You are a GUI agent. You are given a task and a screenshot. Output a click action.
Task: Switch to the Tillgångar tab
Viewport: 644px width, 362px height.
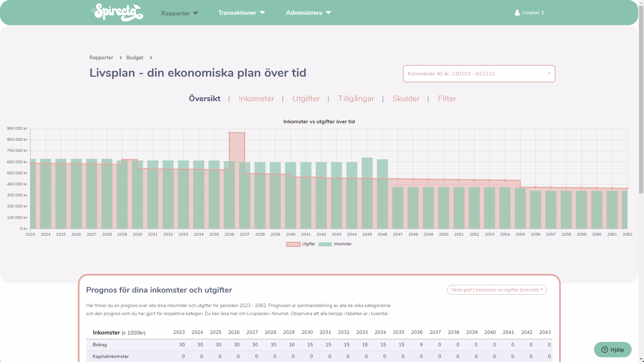(x=356, y=99)
